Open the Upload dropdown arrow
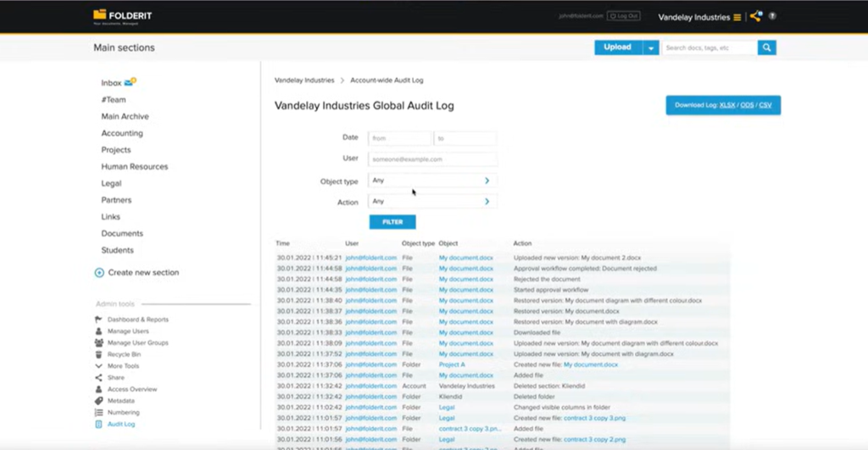Screen dimensions: 868x450 click(651, 48)
